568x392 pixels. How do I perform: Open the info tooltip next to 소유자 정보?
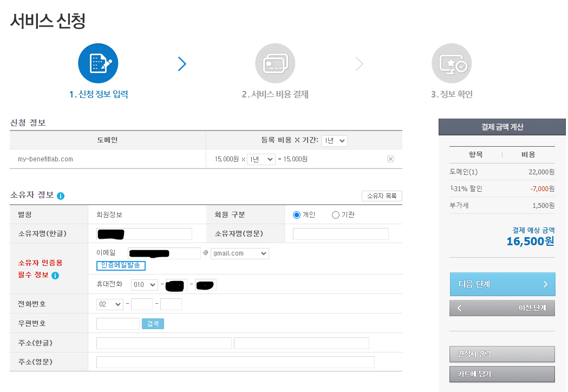click(60, 195)
